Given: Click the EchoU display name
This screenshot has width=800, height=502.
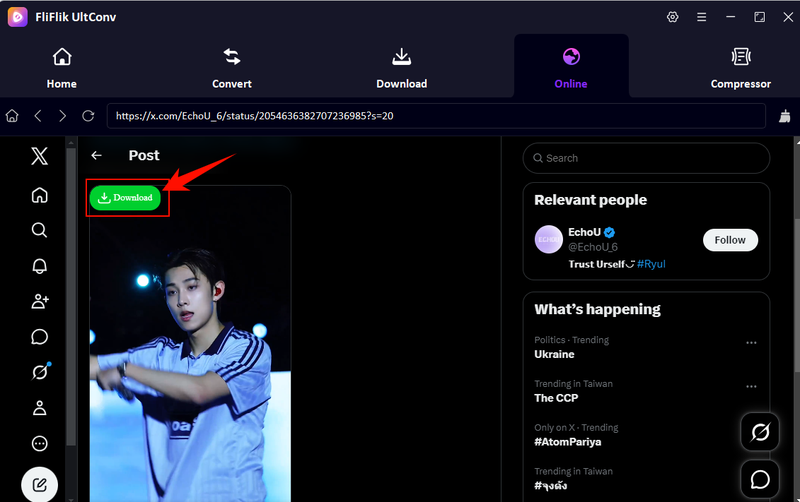Looking at the screenshot, I should point(584,232).
